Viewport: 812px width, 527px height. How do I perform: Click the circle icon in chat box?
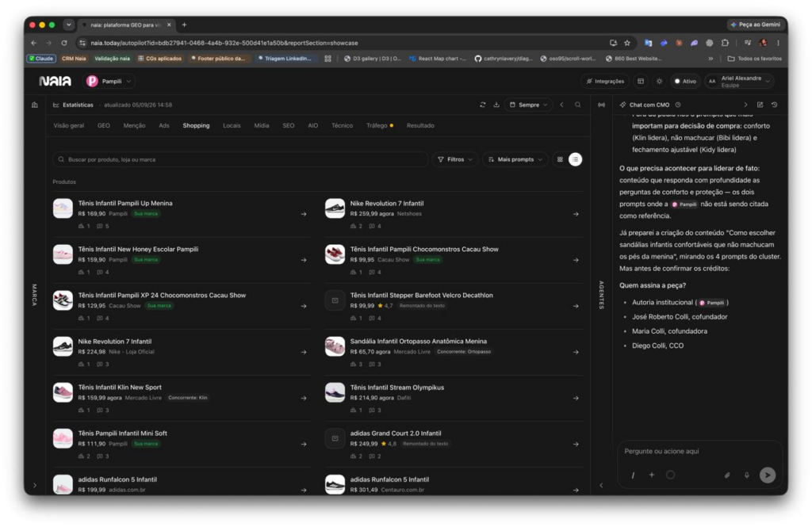(x=671, y=475)
